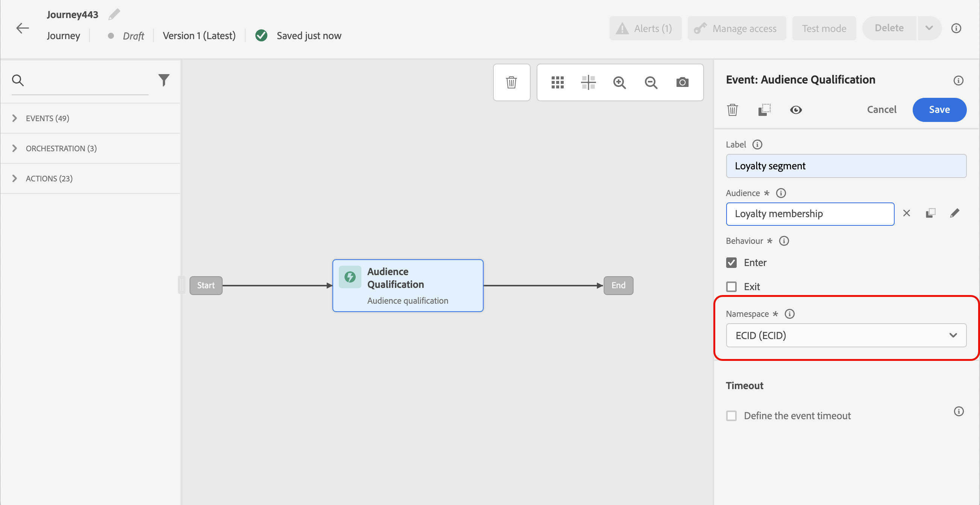The width and height of the screenshot is (980, 505).
Task: Click the palette filter funnel icon
Action: [x=164, y=80]
